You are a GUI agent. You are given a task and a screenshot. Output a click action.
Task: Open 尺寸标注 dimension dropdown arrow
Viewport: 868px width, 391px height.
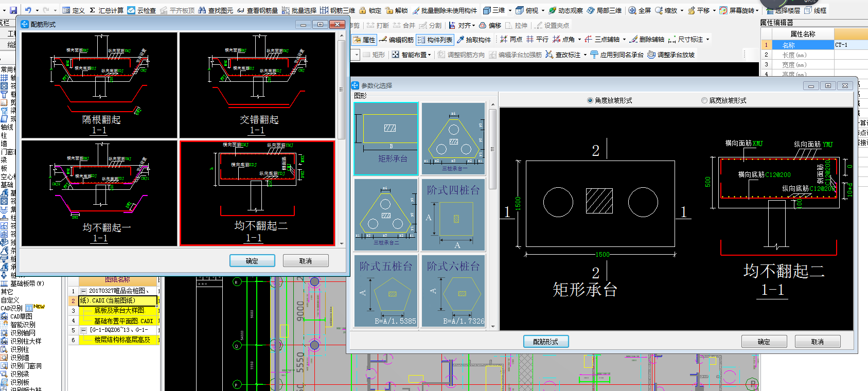coord(707,39)
